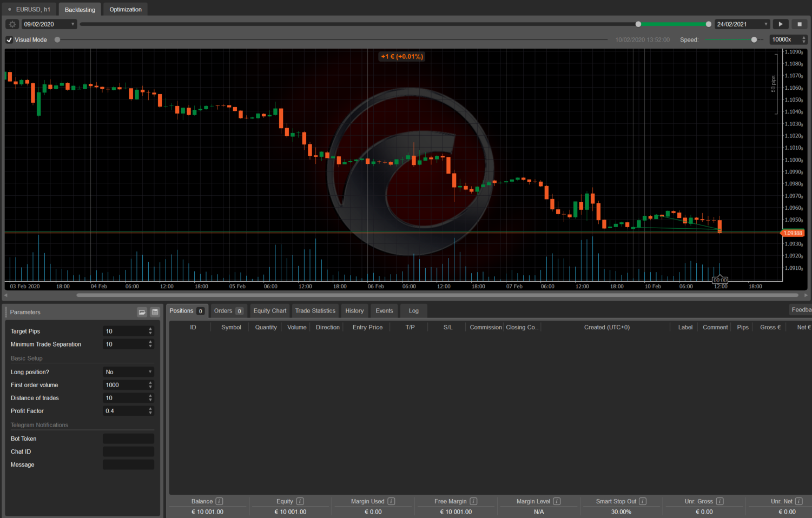Open backtesting settings gear icon
Screen dimensions: 812x518
12,24
